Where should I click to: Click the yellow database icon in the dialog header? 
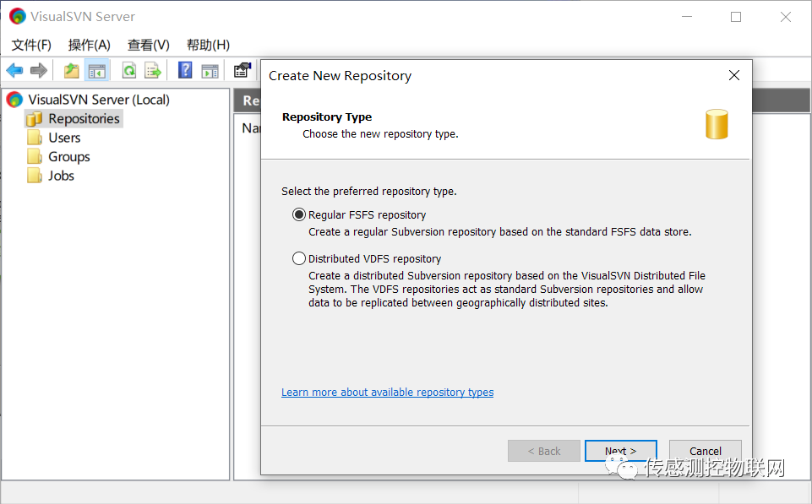[x=717, y=124]
